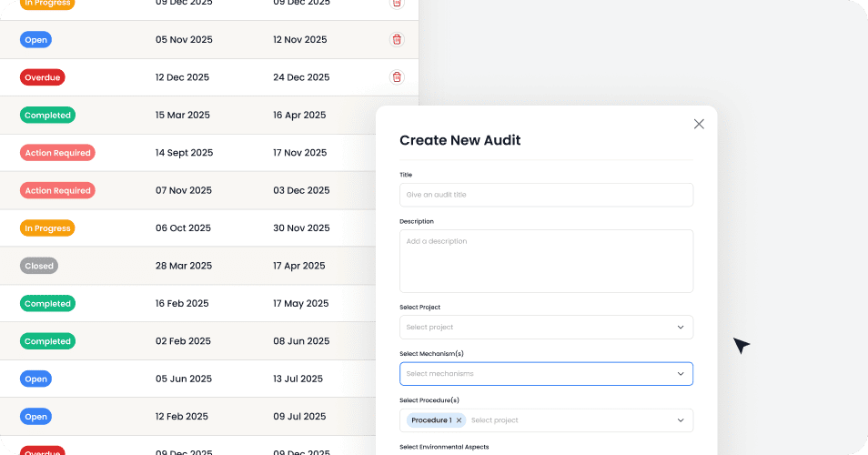
Task: Click the date 28 Mar 2025
Action: point(184,266)
